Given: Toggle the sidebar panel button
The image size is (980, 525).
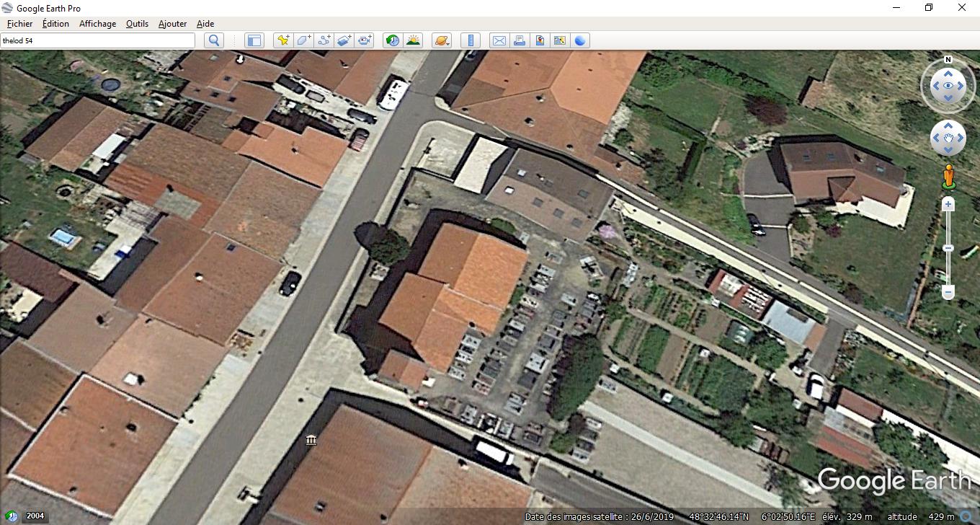Looking at the screenshot, I should 254,40.
